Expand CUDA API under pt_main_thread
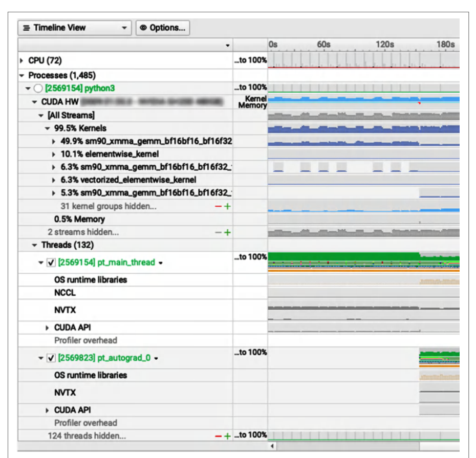The height and width of the screenshot is (458, 476). click(x=48, y=328)
